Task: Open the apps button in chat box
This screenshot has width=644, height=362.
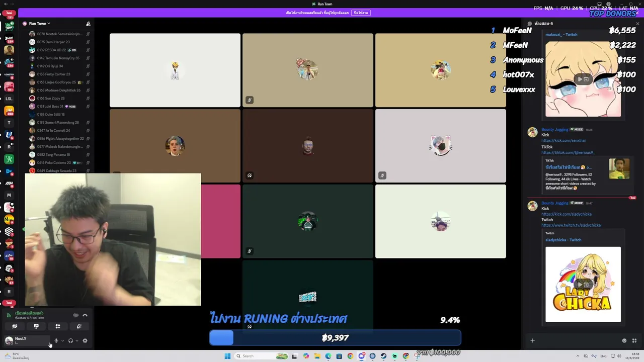Action: coord(634,341)
